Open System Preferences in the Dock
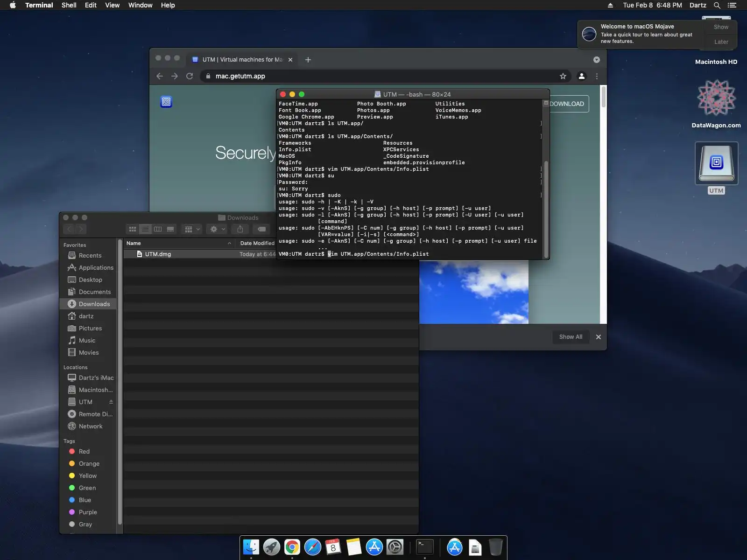The image size is (747, 560). click(x=395, y=547)
